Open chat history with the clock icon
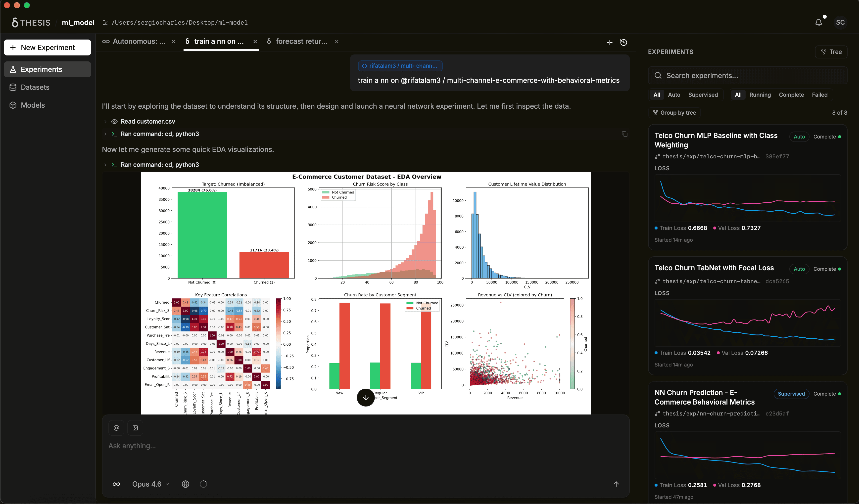This screenshot has height=504, width=859. (x=624, y=42)
